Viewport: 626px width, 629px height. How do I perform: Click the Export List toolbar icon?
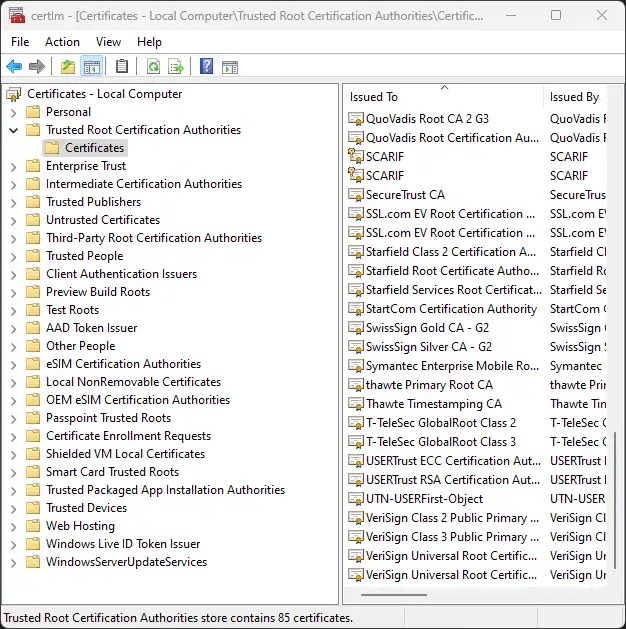tap(176, 66)
